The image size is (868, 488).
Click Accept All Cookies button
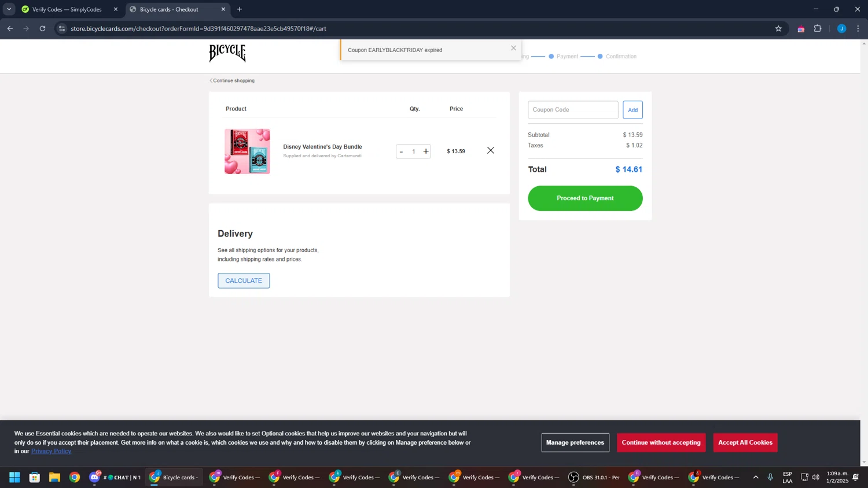pyautogui.click(x=745, y=442)
